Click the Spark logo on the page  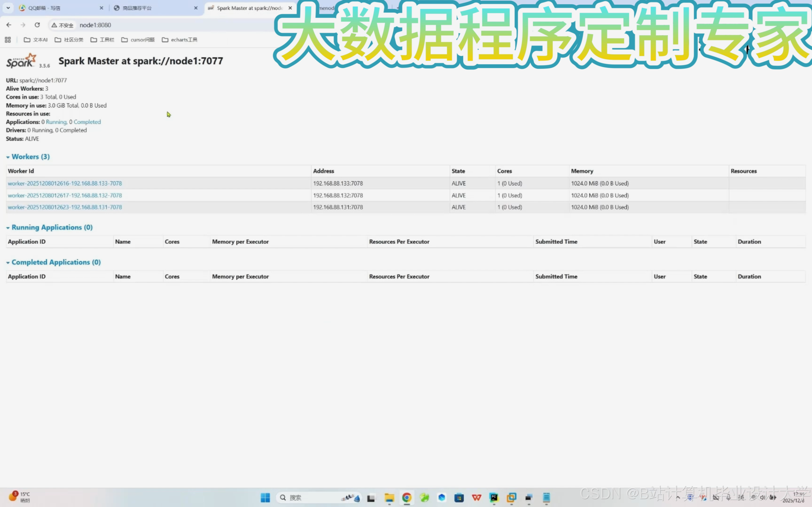21,60
